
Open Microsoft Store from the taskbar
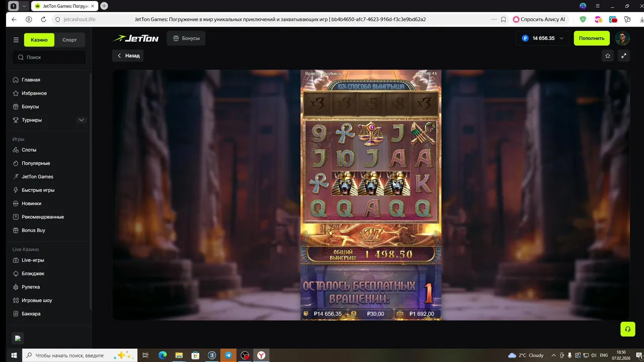[x=195, y=355]
